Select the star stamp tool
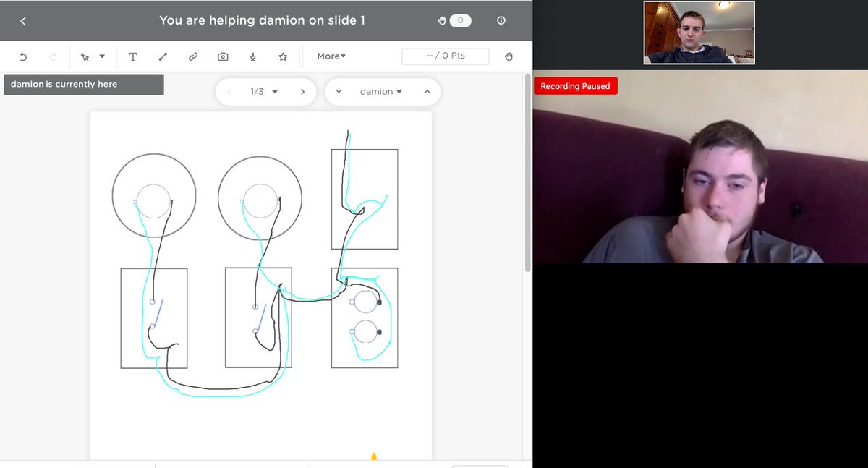 click(283, 56)
